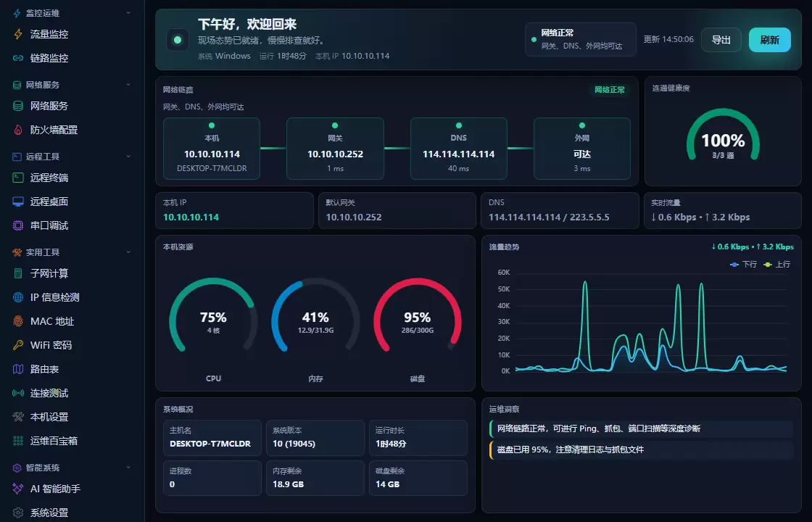Click the green status dot in the welcome banner

click(x=178, y=40)
